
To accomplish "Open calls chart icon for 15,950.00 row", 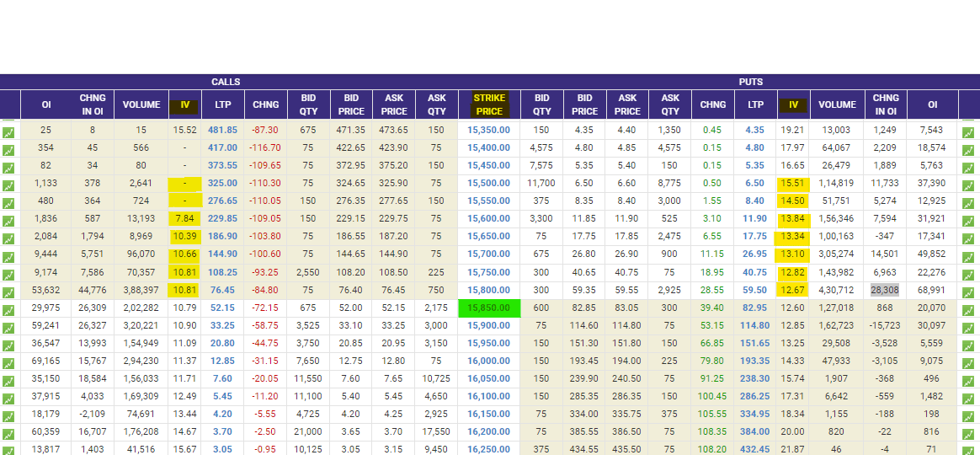I will pyautogui.click(x=8, y=346).
